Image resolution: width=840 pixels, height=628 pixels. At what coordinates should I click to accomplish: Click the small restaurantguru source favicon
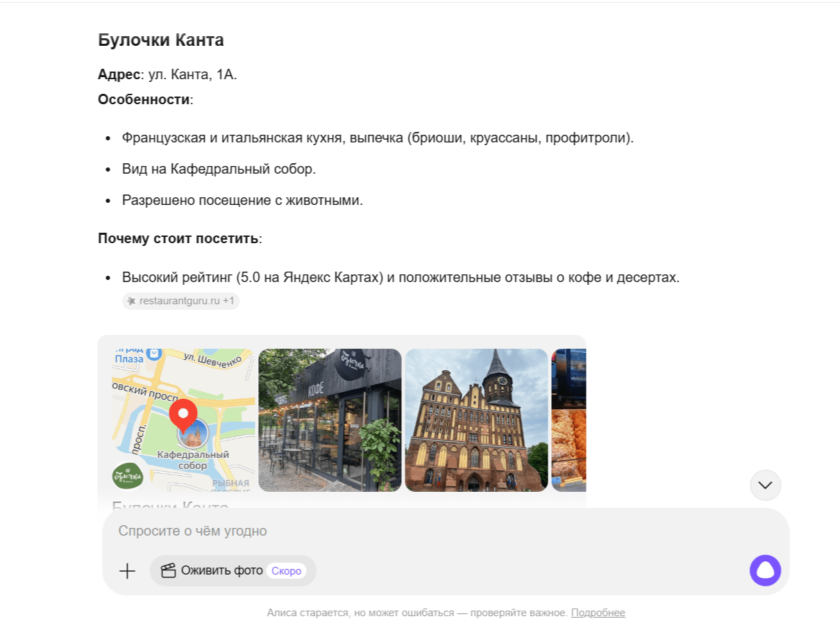pyautogui.click(x=131, y=301)
